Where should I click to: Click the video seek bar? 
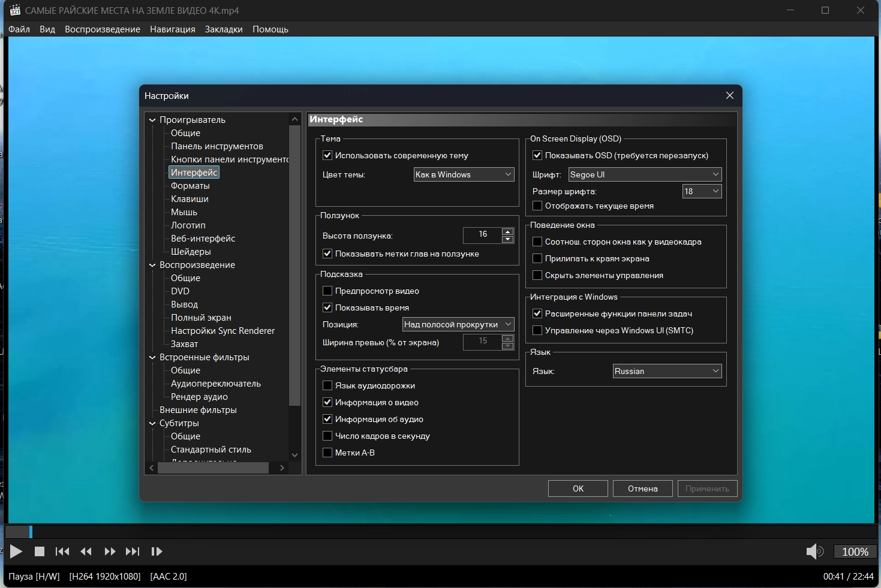[441, 532]
